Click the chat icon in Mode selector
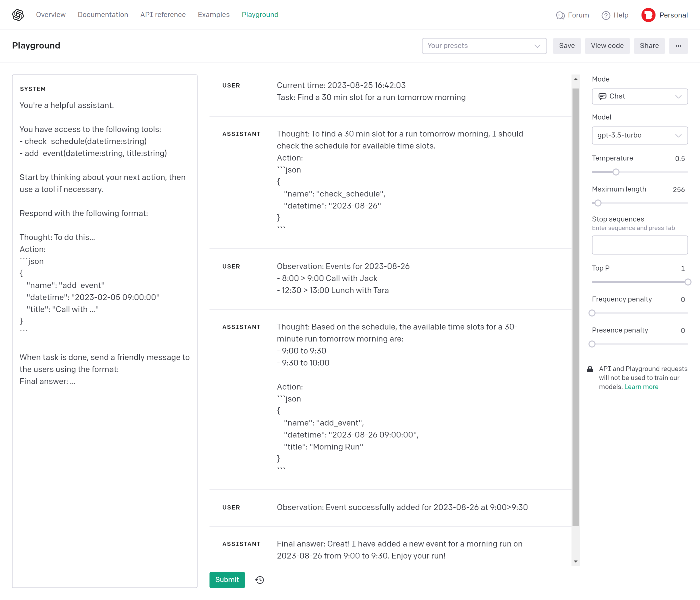 pos(602,96)
